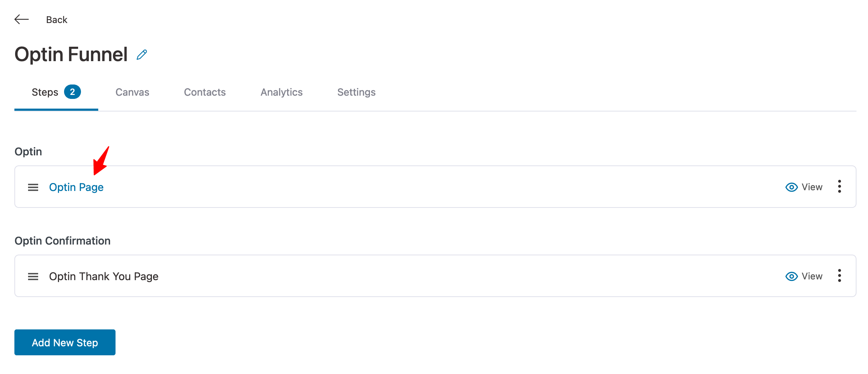Open the Contacts tab
The width and height of the screenshot is (868, 374).
coord(204,92)
